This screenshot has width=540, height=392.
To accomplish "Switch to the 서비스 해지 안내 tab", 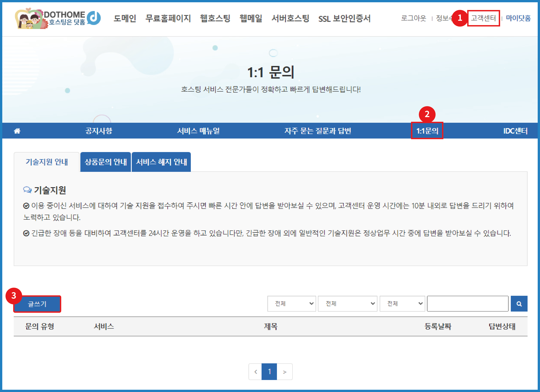I will (161, 162).
